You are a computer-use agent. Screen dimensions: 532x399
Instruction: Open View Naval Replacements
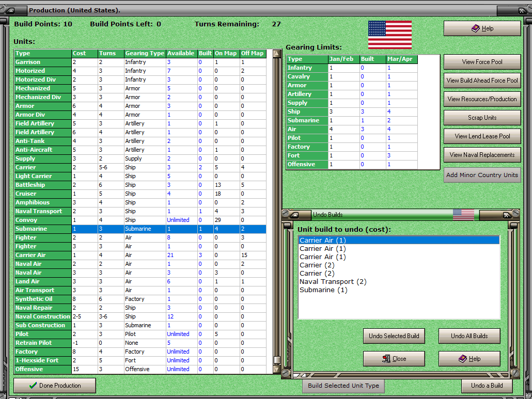(482, 155)
